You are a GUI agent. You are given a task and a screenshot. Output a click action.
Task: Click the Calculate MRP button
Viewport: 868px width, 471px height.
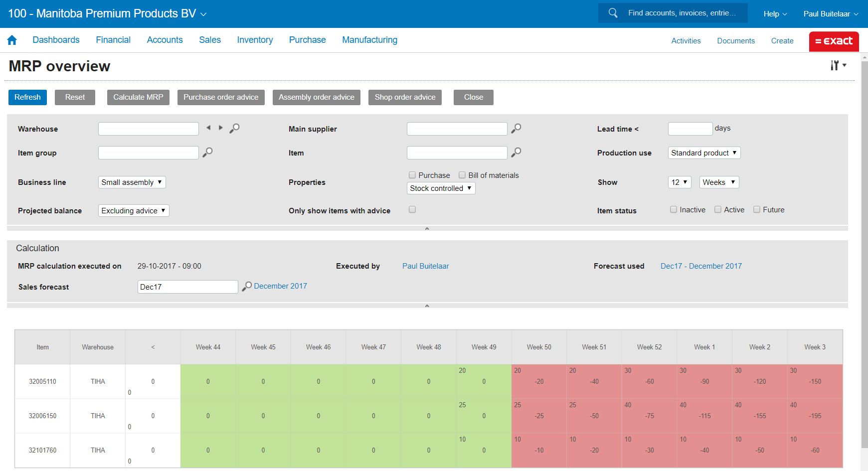click(138, 97)
